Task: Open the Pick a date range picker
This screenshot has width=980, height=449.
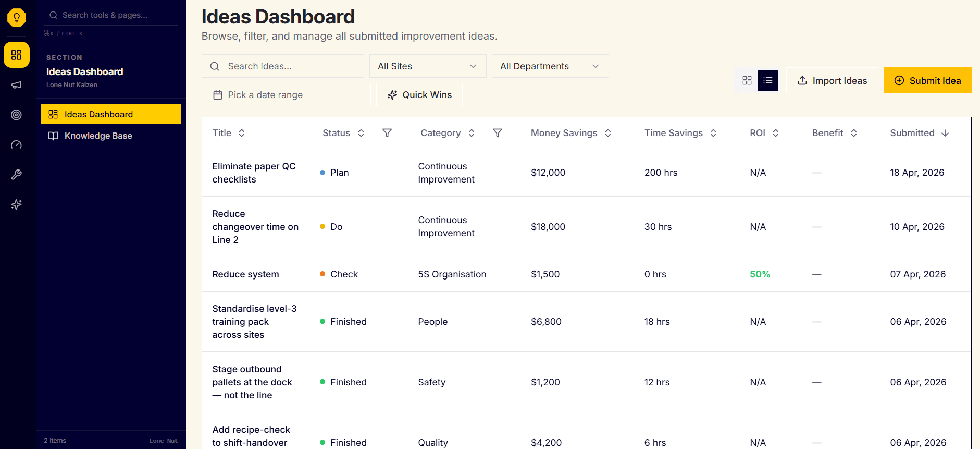Action: point(286,95)
